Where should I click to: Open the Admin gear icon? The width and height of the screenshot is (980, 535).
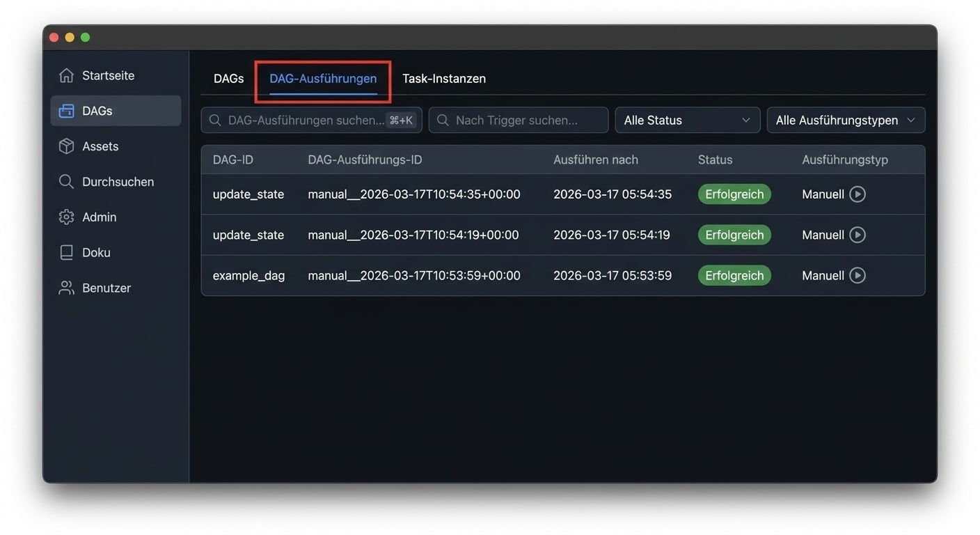coord(66,217)
